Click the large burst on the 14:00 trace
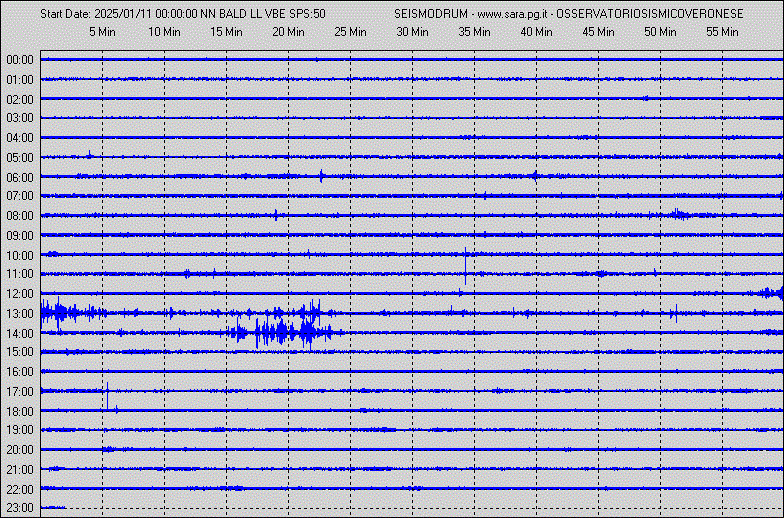 click(285, 332)
